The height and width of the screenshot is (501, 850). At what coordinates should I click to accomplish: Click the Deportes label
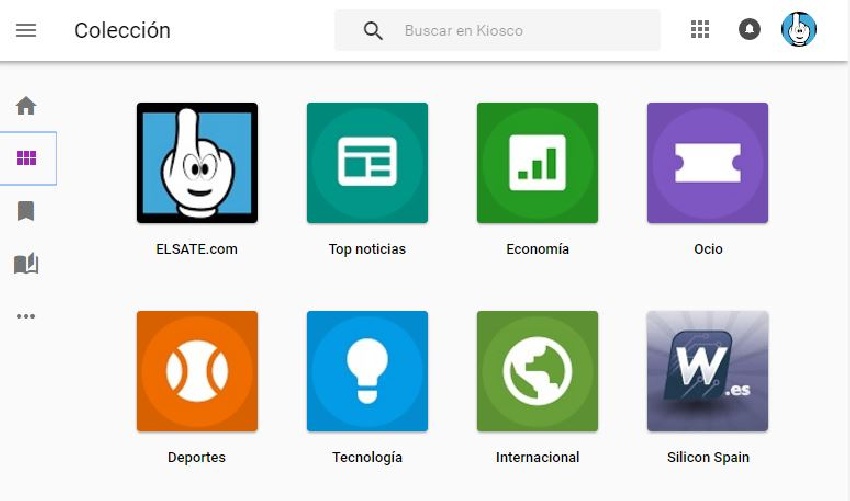[x=197, y=458]
